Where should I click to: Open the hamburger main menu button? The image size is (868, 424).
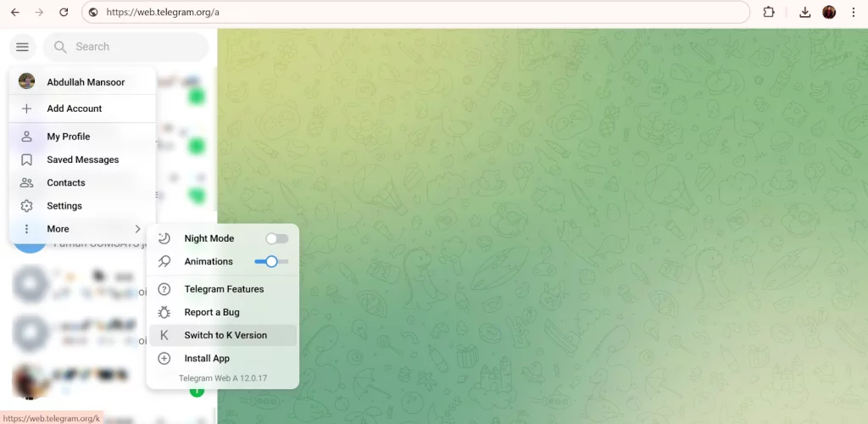click(x=22, y=47)
